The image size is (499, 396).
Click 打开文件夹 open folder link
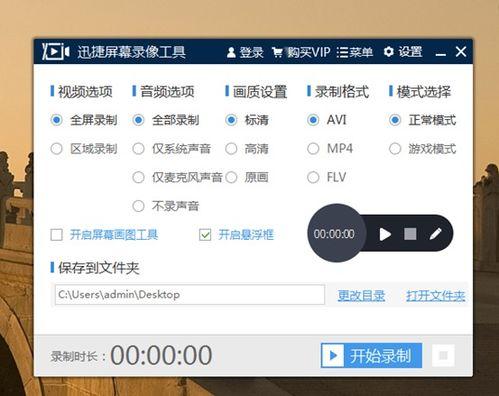point(435,295)
